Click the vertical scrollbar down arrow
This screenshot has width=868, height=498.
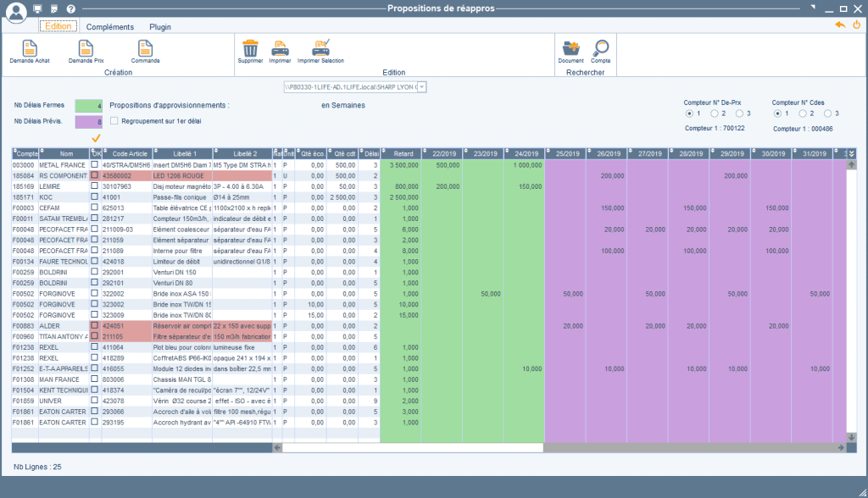click(851, 437)
